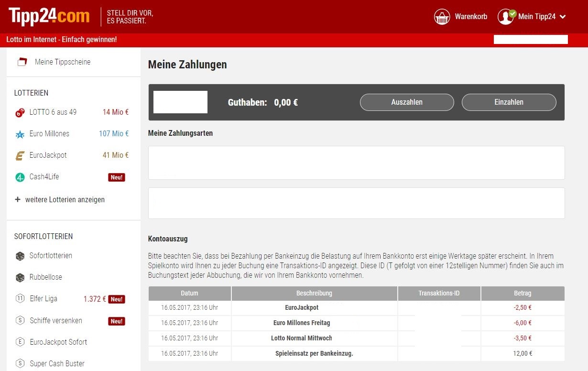Viewport: 588px width, 371px height.
Task: Select LOTTO 6 aus 49 lottery
Action: [53, 112]
